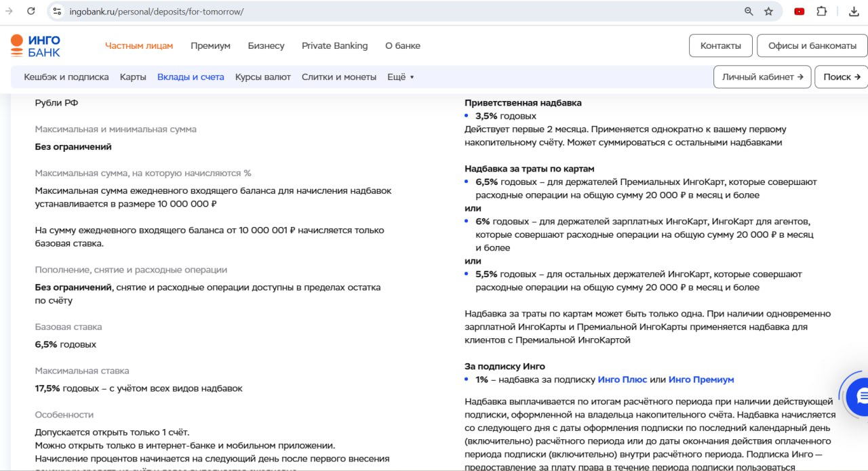Open the Карты menu item
This screenshot has height=471, width=868.
tap(133, 77)
